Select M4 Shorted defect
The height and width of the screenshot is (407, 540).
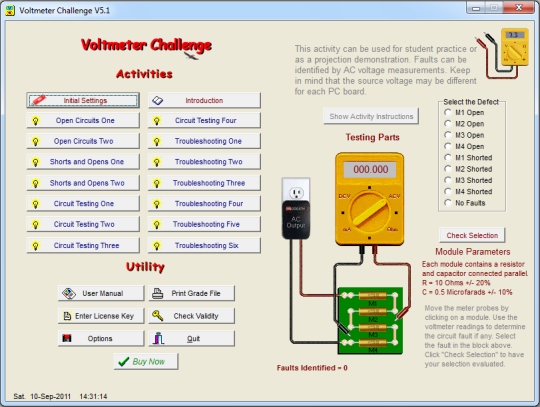coord(448,191)
